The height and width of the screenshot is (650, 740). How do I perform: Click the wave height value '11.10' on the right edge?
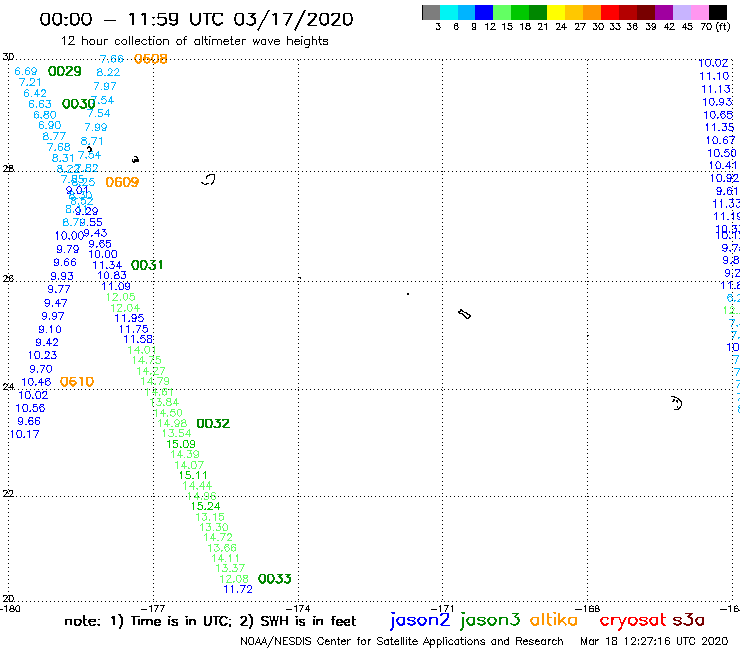pos(714,76)
